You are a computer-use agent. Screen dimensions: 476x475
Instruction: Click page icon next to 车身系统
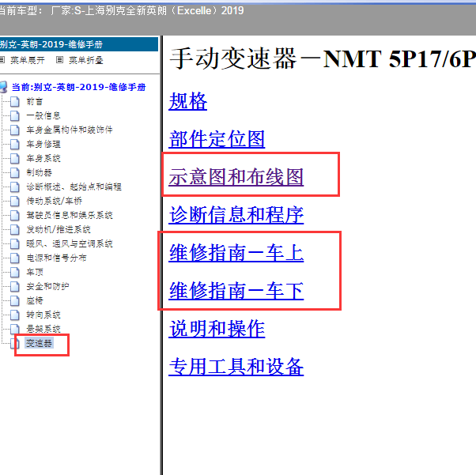(14, 158)
